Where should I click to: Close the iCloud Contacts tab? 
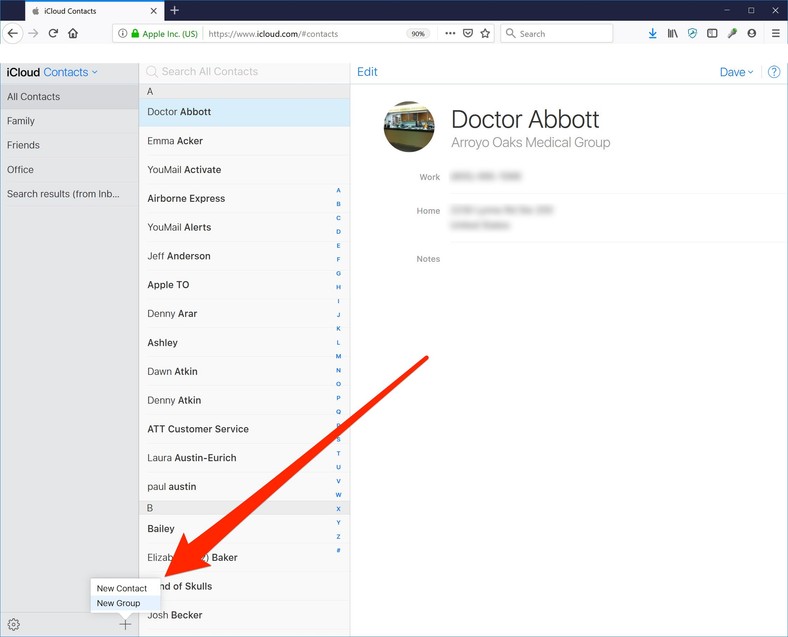(x=154, y=11)
